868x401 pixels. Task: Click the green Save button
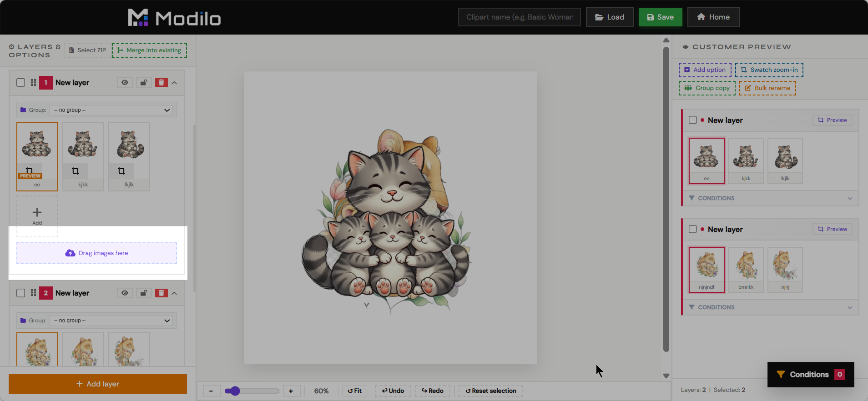click(x=660, y=17)
